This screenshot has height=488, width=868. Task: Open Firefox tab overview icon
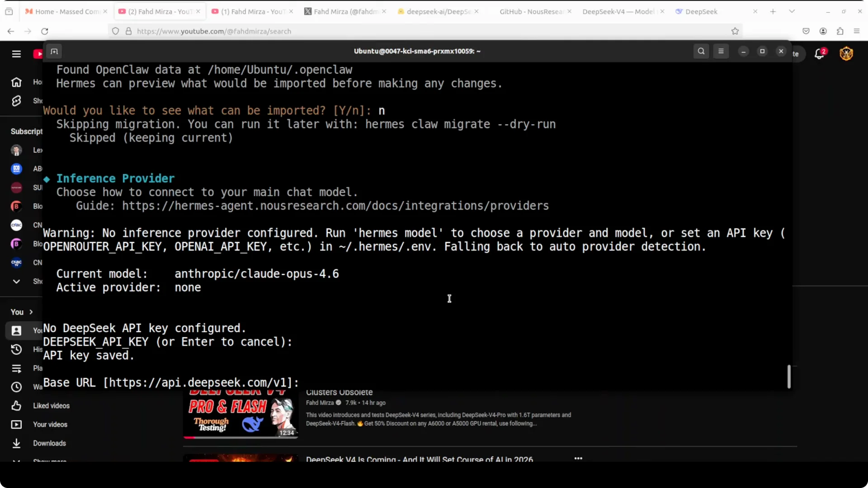[9, 11]
